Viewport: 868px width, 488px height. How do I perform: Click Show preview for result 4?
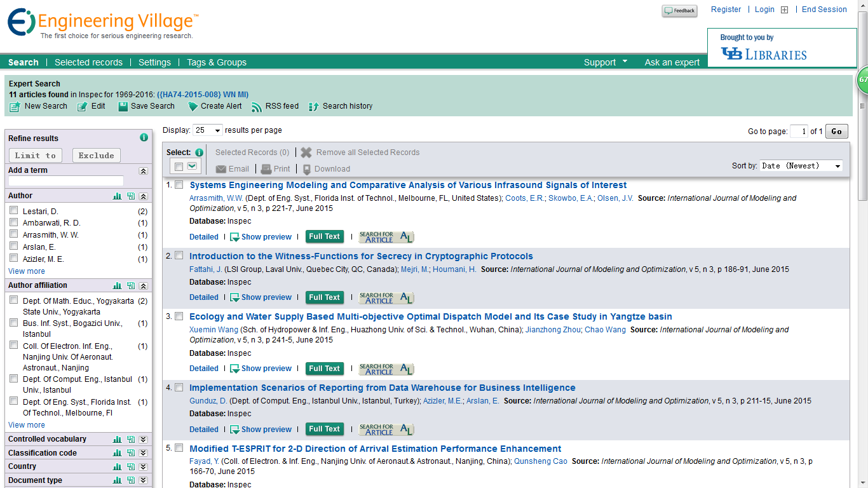261,430
